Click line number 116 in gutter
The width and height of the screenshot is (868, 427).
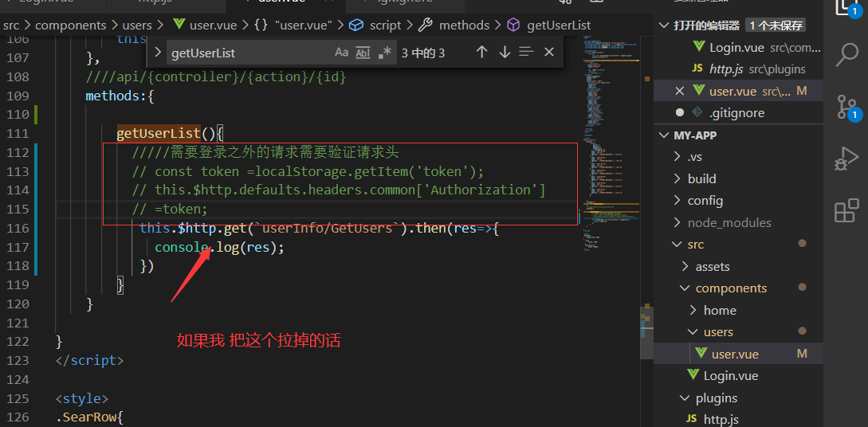(19, 228)
